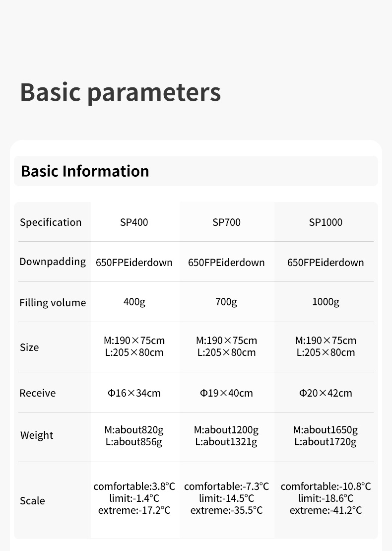Select the SP700 650FPEiderdown cell
The image size is (392, 551).
point(226,263)
